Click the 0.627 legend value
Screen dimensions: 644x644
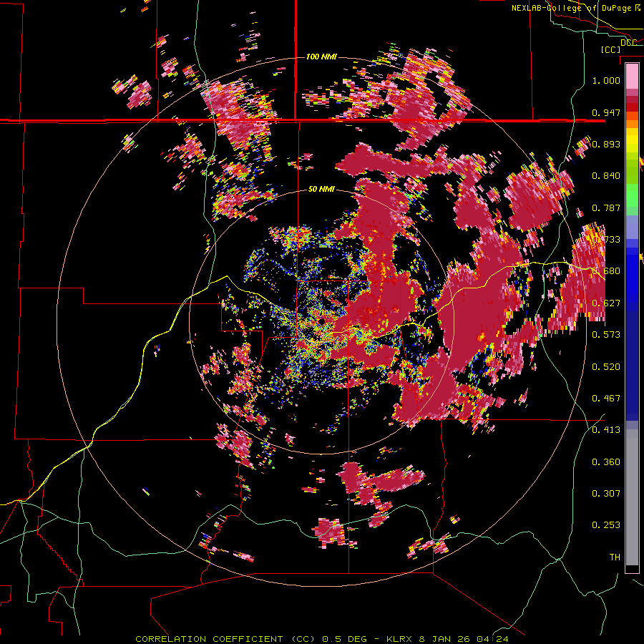pyautogui.click(x=606, y=303)
